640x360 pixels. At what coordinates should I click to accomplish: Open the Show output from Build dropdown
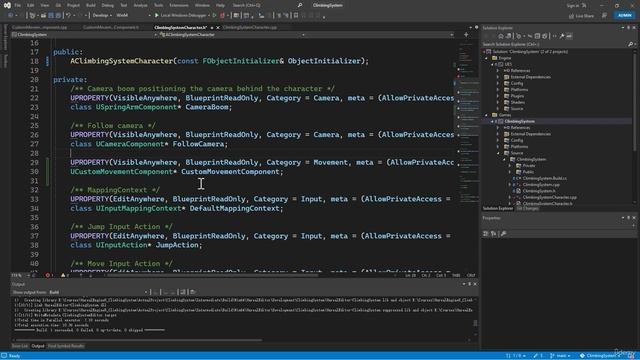click(x=98, y=292)
